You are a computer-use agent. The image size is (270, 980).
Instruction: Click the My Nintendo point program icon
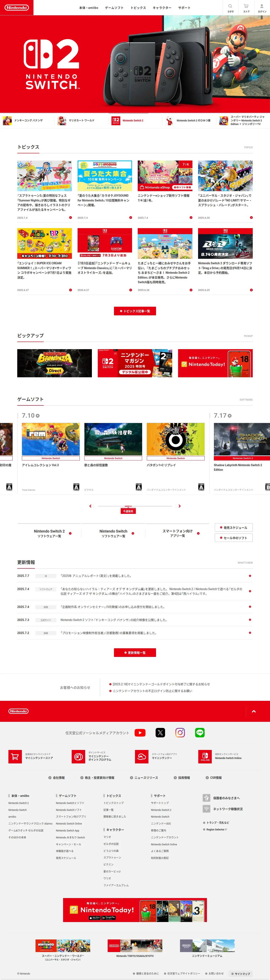coord(78,756)
